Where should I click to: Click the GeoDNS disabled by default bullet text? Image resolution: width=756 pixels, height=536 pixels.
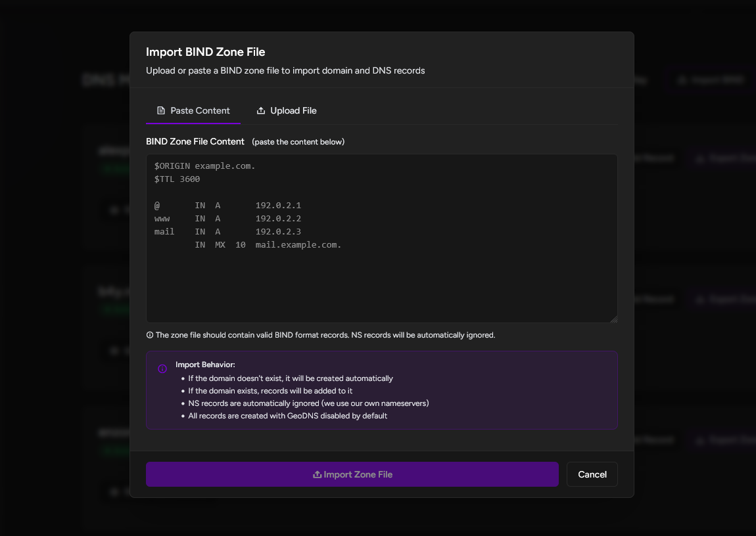(x=287, y=416)
